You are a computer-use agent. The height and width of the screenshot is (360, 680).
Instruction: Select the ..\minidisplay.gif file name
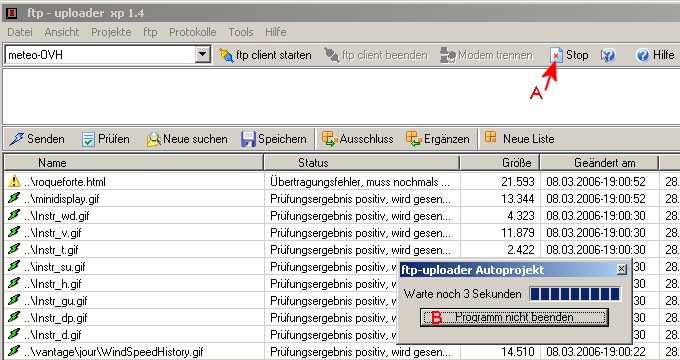click(62, 199)
